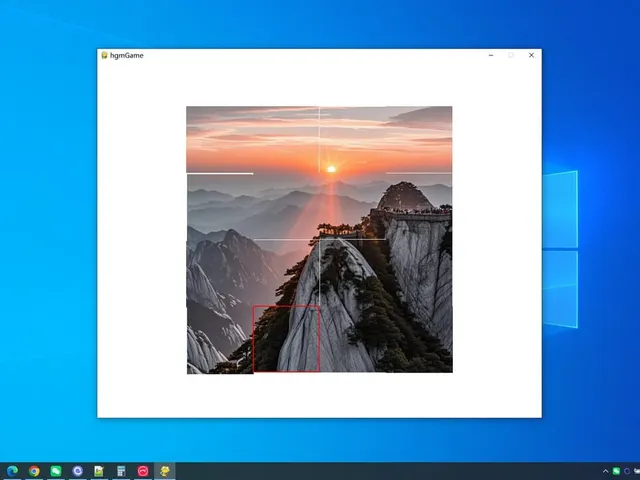
Task: Expand the hidden system tray icons chevron
Action: tap(605, 471)
